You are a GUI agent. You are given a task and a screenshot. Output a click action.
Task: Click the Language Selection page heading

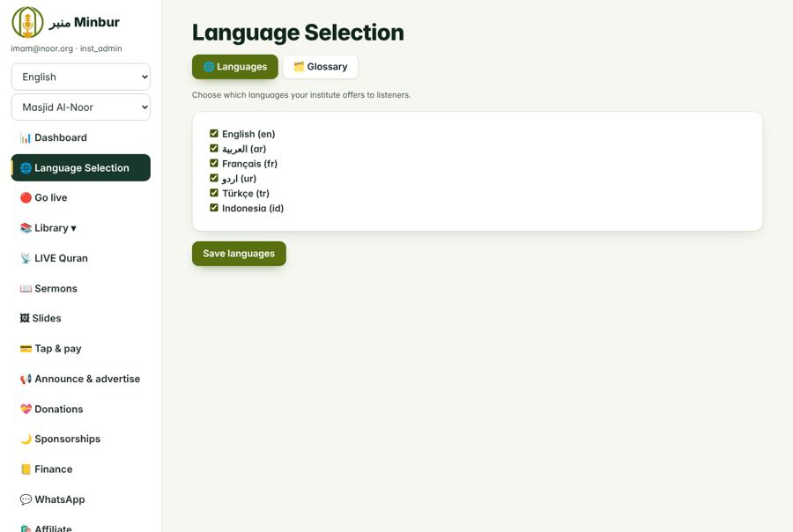tap(298, 33)
